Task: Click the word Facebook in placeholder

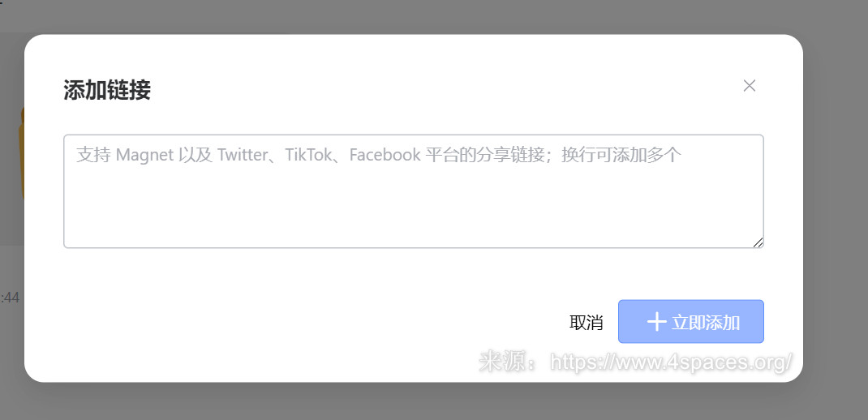Action: pyautogui.click(x=385, y=155)
